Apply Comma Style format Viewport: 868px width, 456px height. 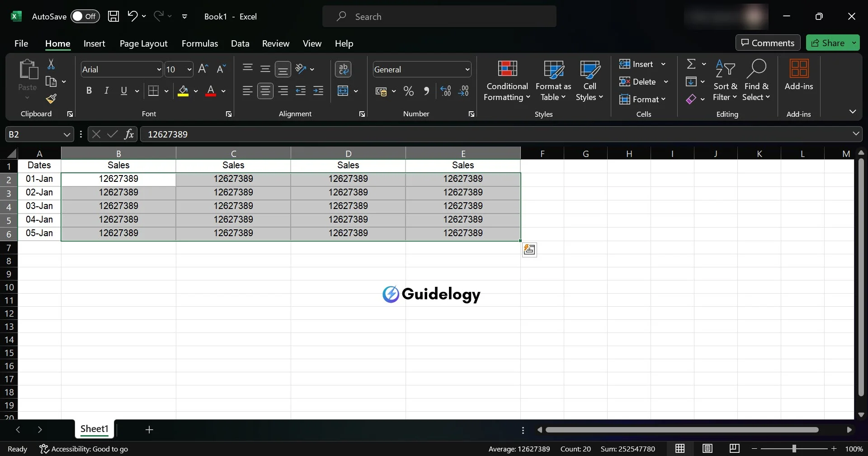click(426, 91)
